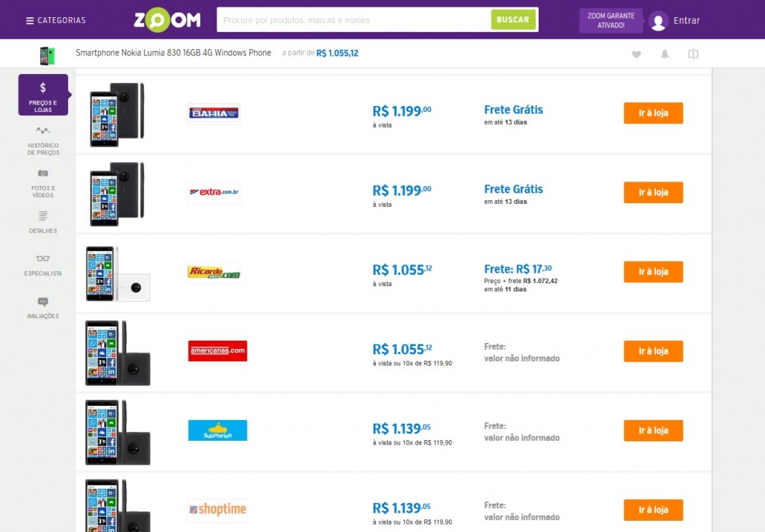Click the Zoom logo
The image size is (765, 532).
click(167, 20)
